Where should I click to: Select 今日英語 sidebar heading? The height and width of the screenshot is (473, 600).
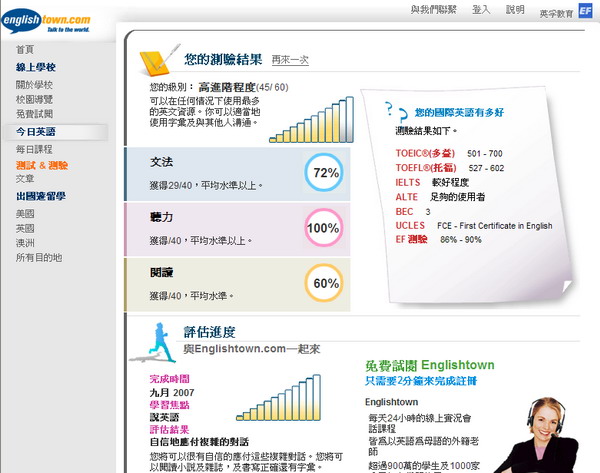(x=36, y=132)
